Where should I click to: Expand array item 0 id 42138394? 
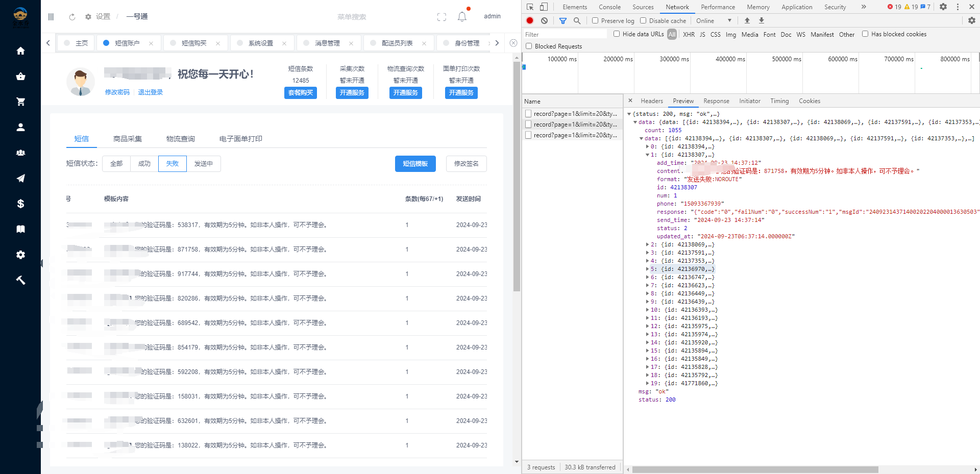pos(648,147)
